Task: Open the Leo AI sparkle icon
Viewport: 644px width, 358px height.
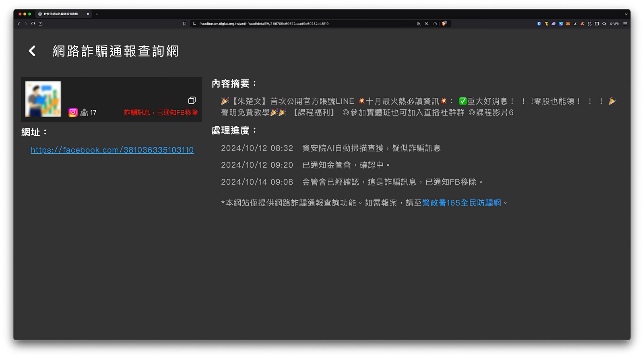Action: coord(604,24)
